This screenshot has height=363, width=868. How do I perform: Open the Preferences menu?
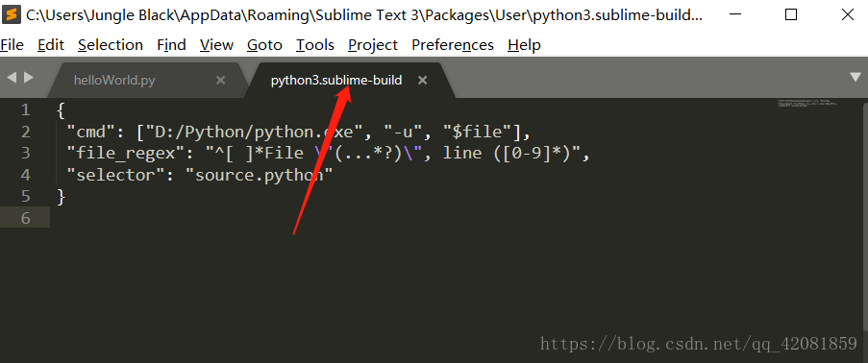pyautogui.click(x=453, y=45)
